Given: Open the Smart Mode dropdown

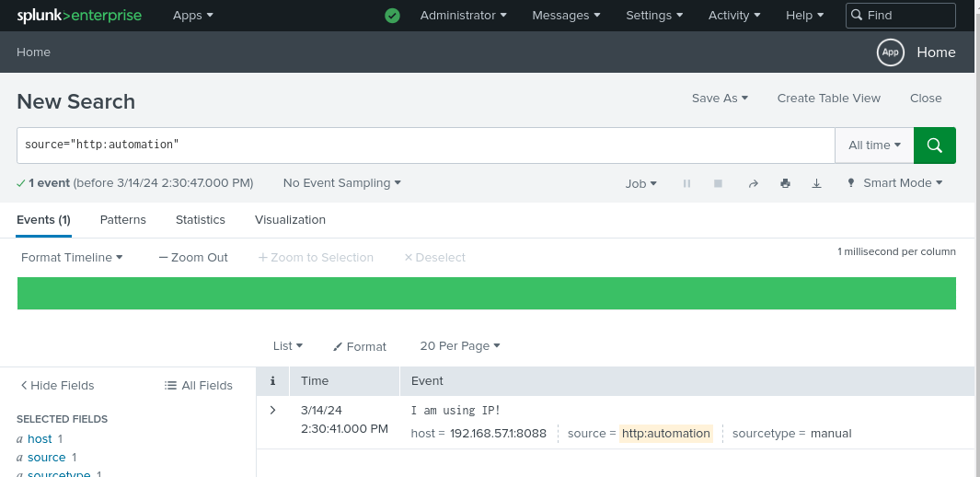Looking at the screenshot, I should click(894, 183).
